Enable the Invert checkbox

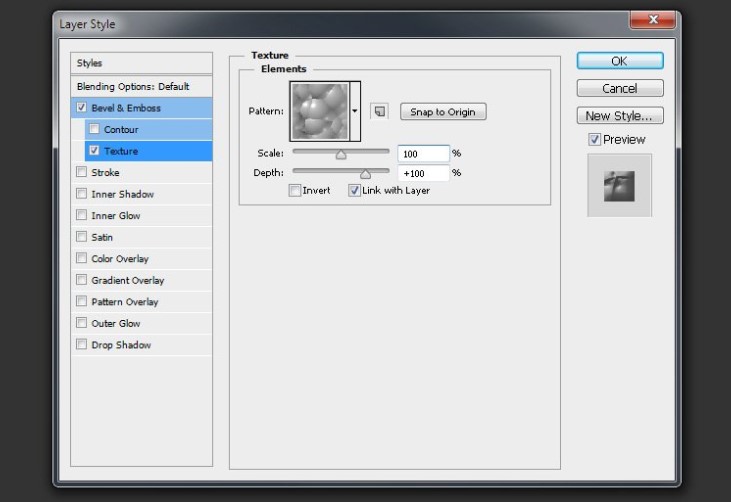point(295,190)
